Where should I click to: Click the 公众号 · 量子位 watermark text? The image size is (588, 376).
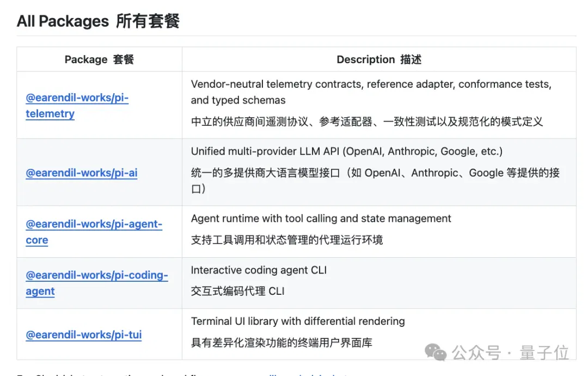tap(510, 353)
